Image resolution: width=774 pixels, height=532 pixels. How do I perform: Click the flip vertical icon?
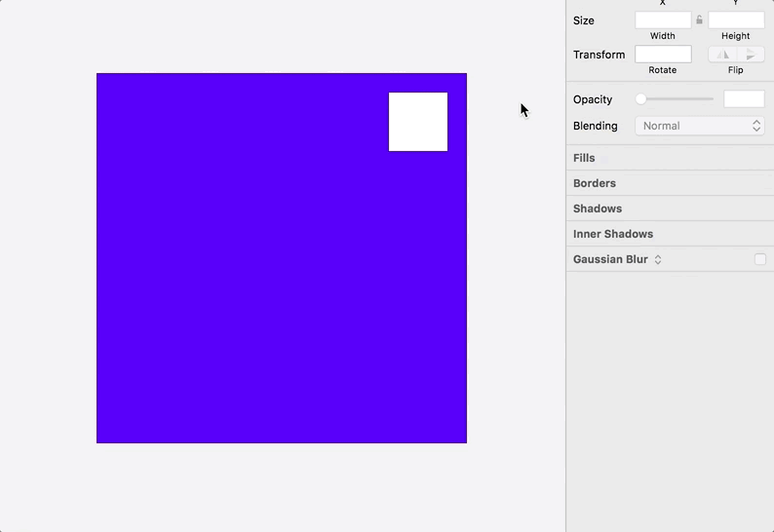tap(751, 55)
